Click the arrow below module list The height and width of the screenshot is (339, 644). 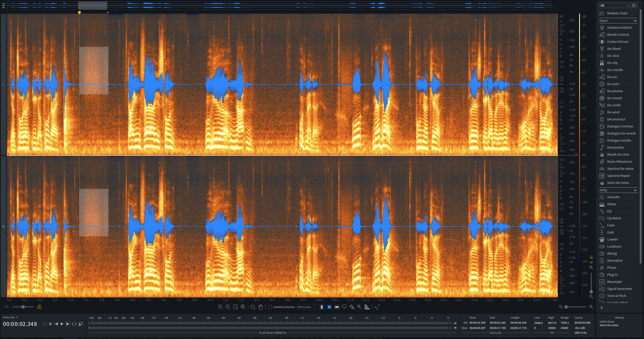pyautogui.click(x=602, y=308)
